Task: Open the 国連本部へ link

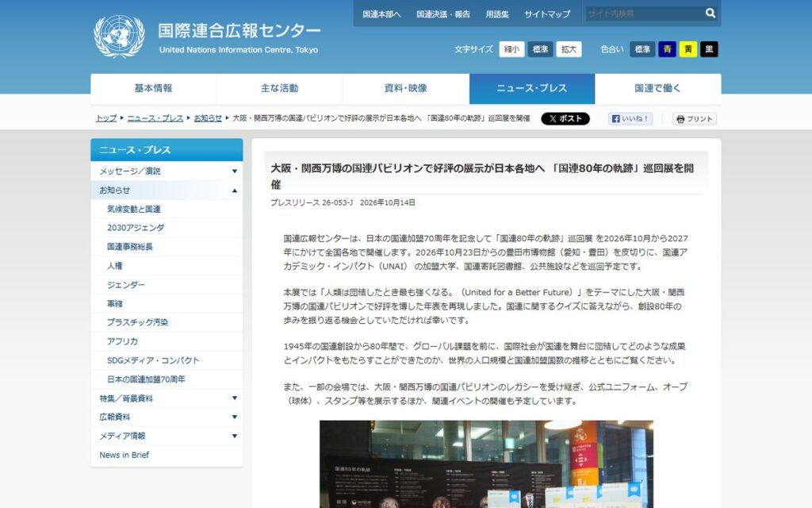Action: pyautogui.click(x=381, y=14)
